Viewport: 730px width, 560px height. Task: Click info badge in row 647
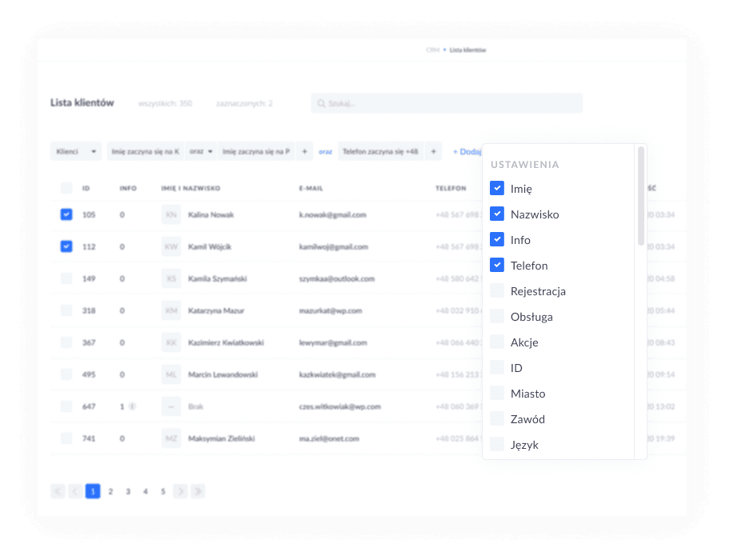click(132, 406)
